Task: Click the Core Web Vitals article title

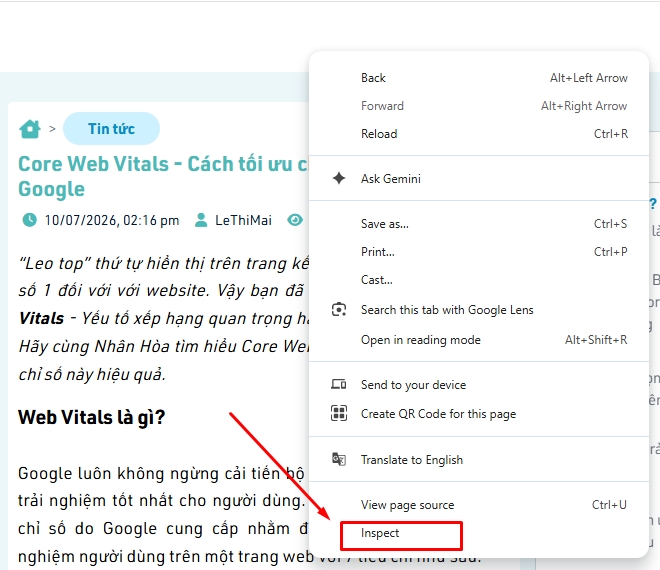Action: (x=162, y=176)
